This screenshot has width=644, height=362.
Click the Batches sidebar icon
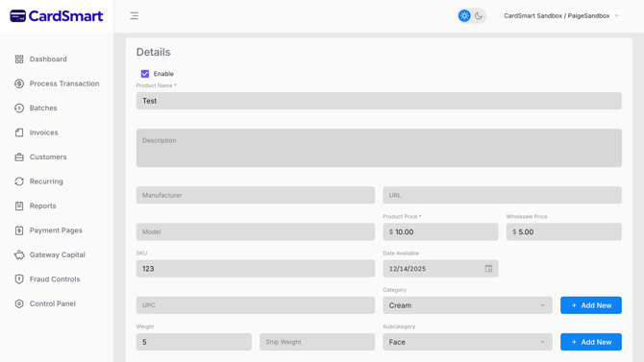click(19, 108)
